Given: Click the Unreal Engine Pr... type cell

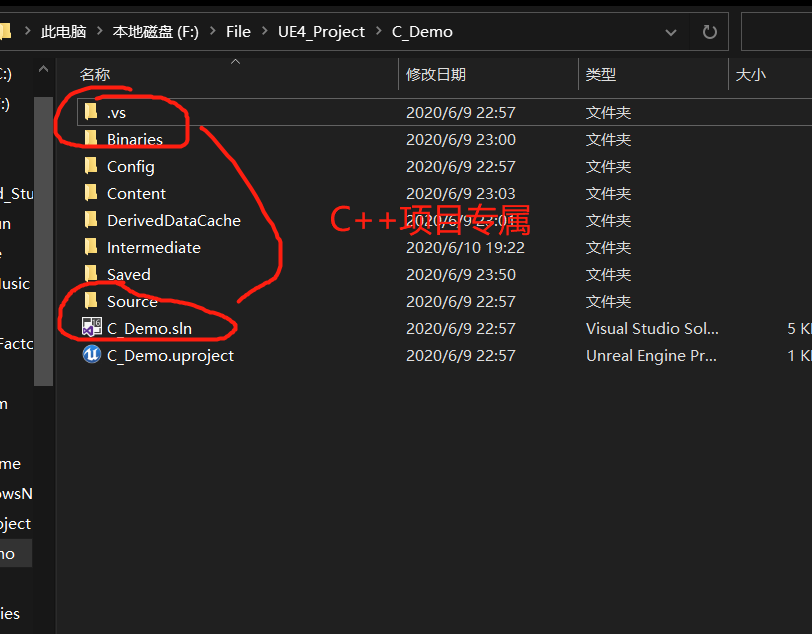Looking at the screenshot, I should 651,356.
